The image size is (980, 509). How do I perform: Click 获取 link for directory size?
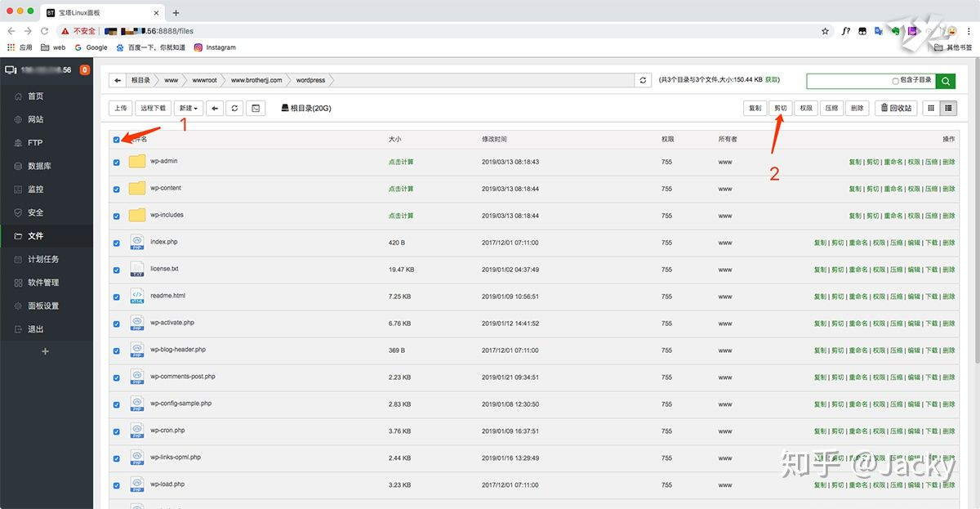[772, 80]
